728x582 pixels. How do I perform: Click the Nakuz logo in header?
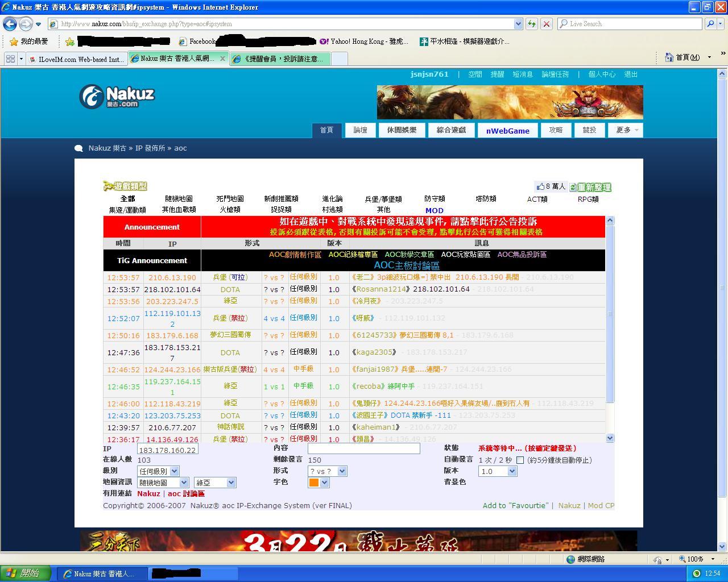[117, 97]
